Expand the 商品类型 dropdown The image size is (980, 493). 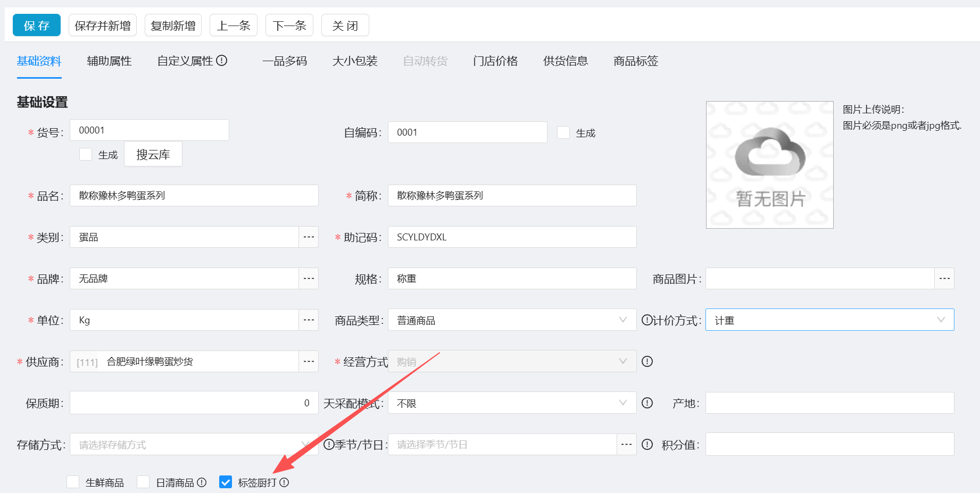pos(512,320)
